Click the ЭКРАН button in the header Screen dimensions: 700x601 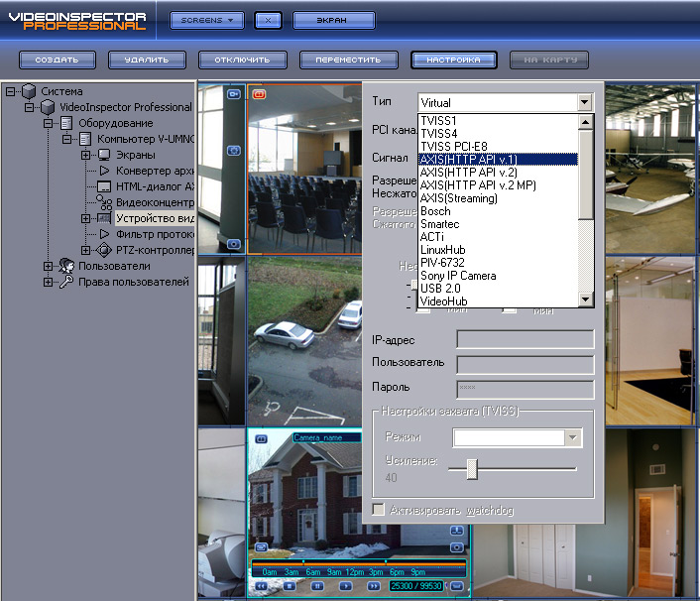click(333, 20)
